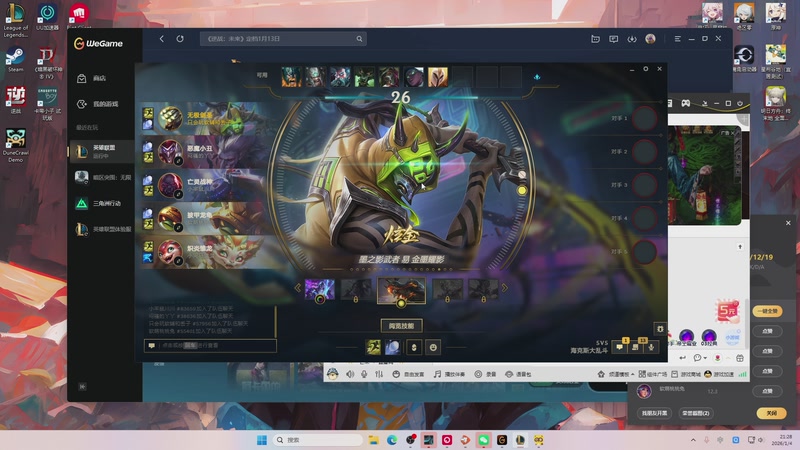Click the 预览技能 button below skins
This screenshot has width=800, height=450.
click(402, 326)
